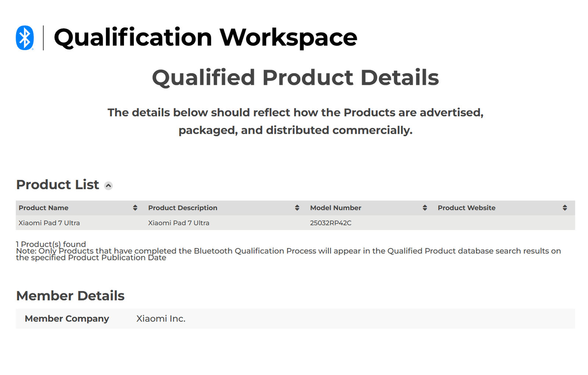Click the Xiaomi Inc. member value
The image size is (588, 375).
(x=161, y=319)
